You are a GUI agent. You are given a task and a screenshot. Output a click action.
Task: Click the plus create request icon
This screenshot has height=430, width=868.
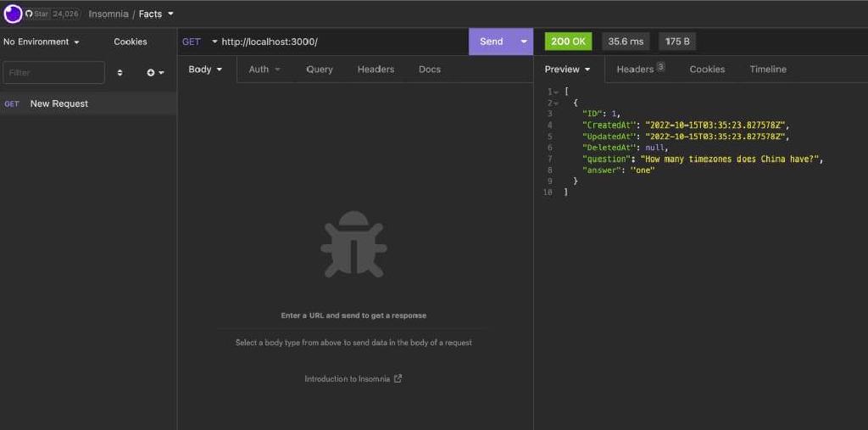(x=151, y=73)
